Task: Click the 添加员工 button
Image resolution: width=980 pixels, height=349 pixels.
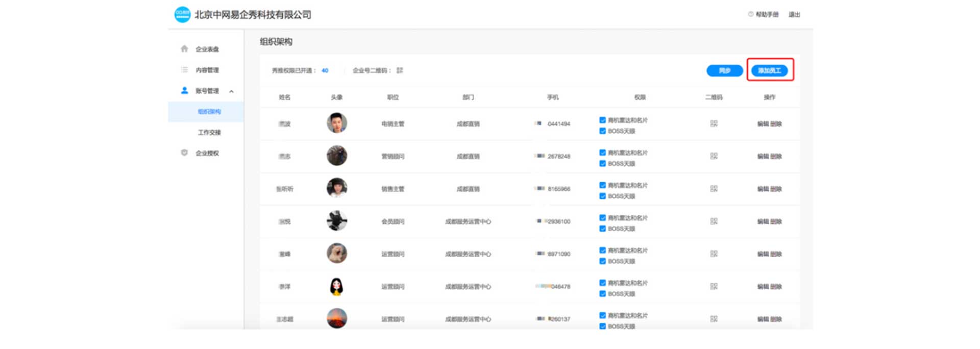Action: (769, 70)
